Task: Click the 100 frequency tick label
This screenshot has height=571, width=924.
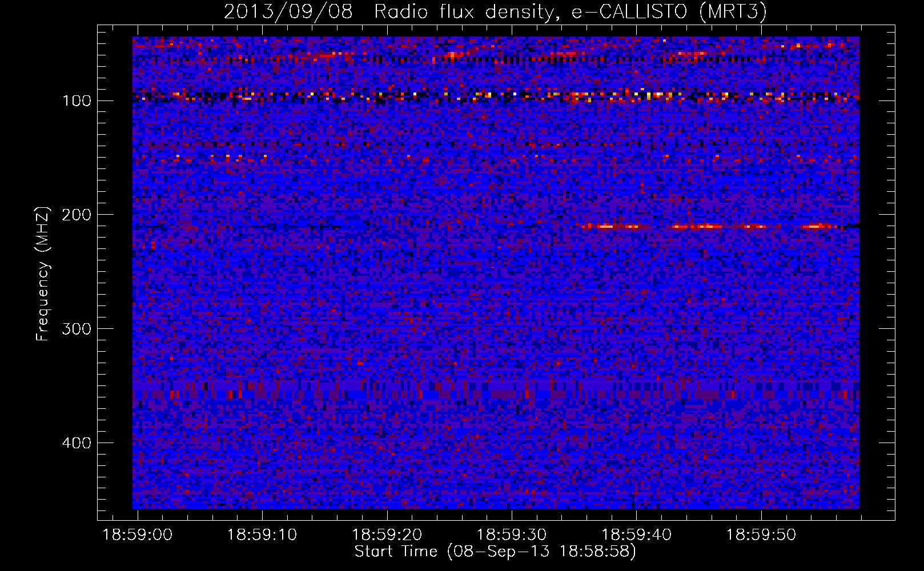Action: click(x=77, y=101)
